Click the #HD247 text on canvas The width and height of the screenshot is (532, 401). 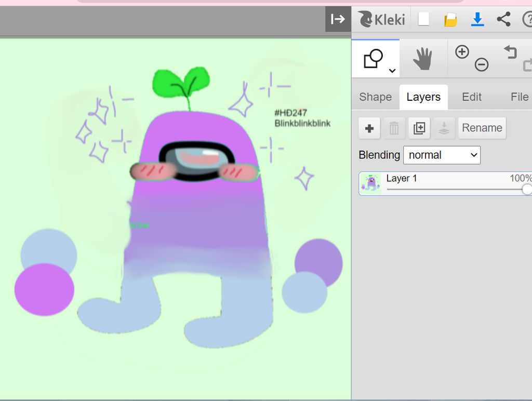(290, 113)
